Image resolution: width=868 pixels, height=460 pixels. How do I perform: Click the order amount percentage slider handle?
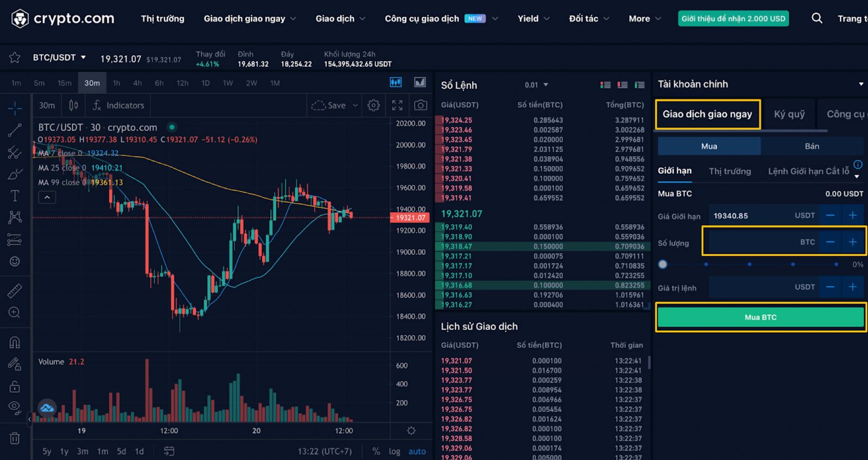(x=662, y=265)
